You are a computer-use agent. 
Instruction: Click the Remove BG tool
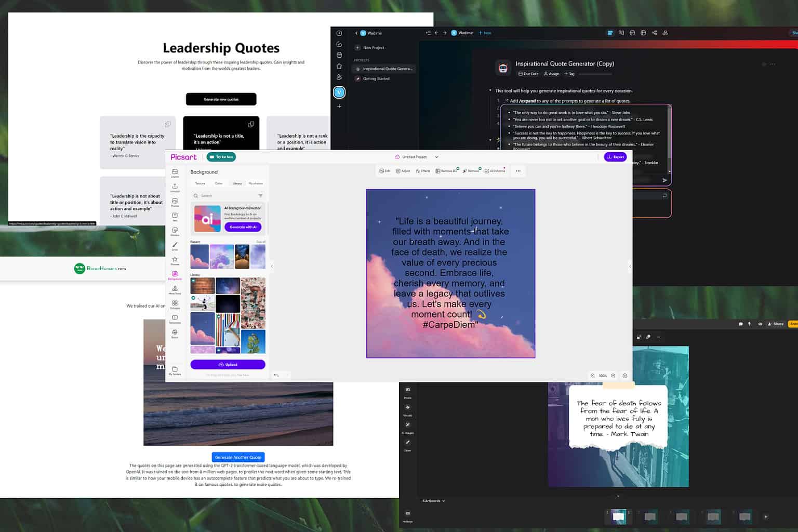(x=446, y=171)
